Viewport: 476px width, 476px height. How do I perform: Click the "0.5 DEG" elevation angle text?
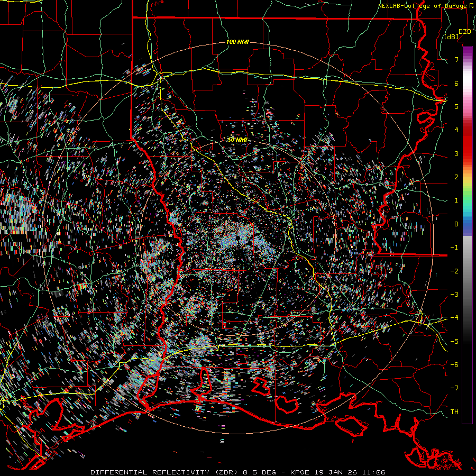click(260, 472)
